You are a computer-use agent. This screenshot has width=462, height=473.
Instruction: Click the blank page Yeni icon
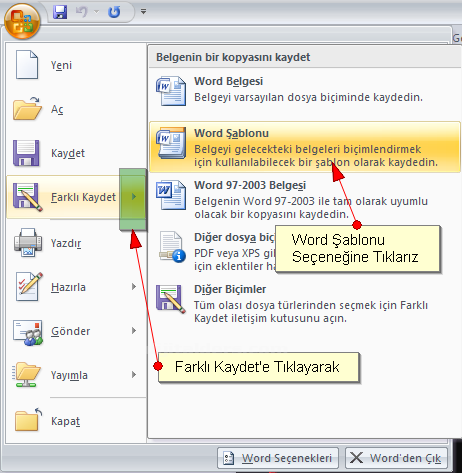pyautogui.click(x=27, y=65)
